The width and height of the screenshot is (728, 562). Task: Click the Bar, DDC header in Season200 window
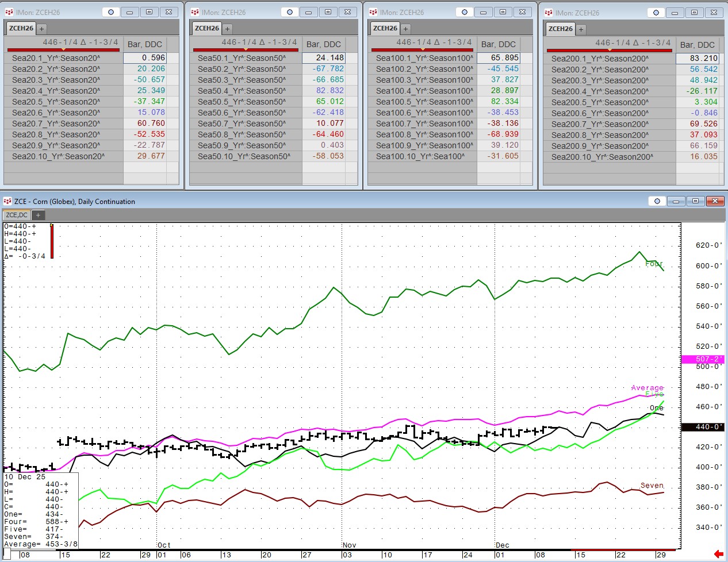[x=697, y=45]
